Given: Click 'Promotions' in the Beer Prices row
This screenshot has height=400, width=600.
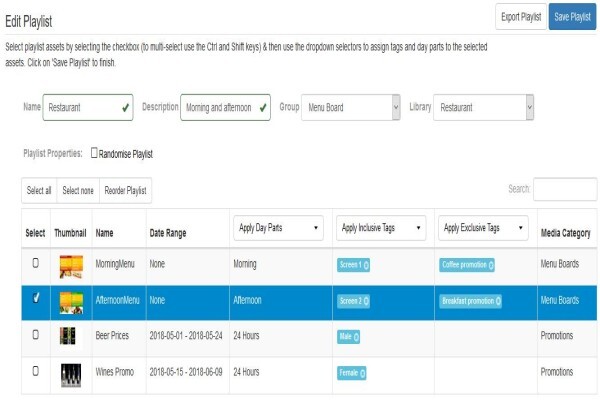Looking at the screenshot, I should 557,336.
